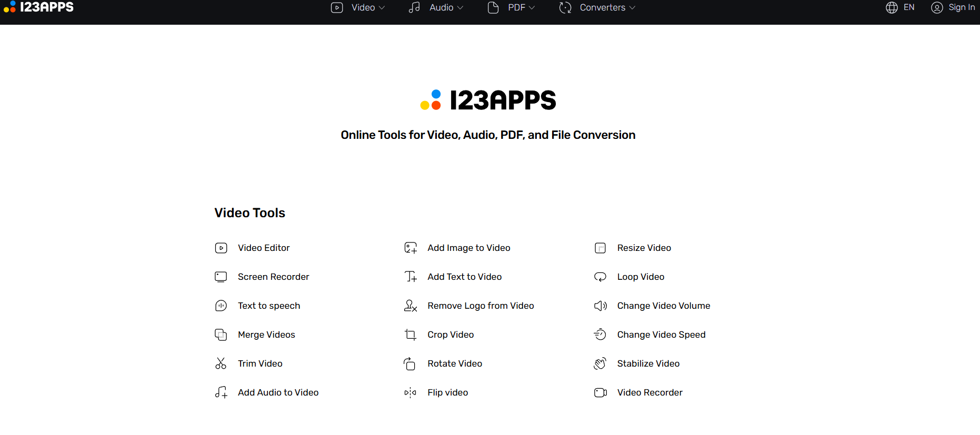The width and height of the screenshot is (980, 435).
Task: Open the Loop Video link
Action: (641, 277)
